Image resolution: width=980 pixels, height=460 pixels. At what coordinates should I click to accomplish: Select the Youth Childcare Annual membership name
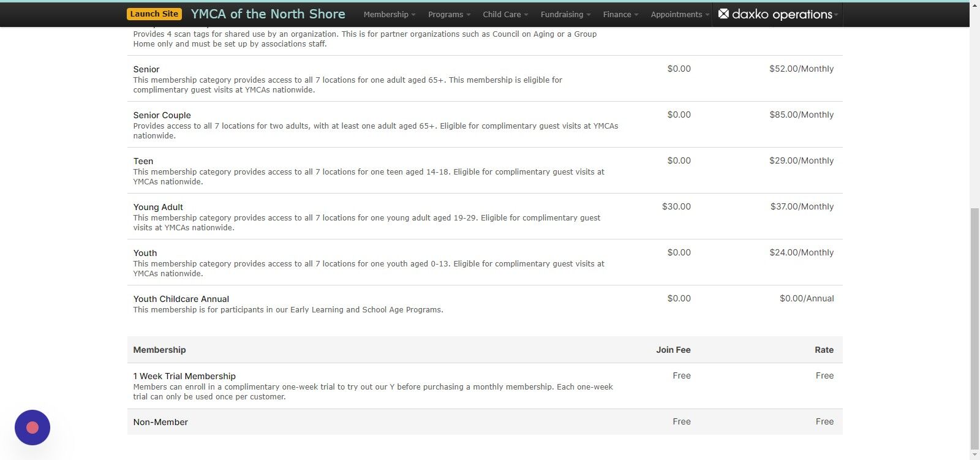pyautogui.click(x=181, y=299)
